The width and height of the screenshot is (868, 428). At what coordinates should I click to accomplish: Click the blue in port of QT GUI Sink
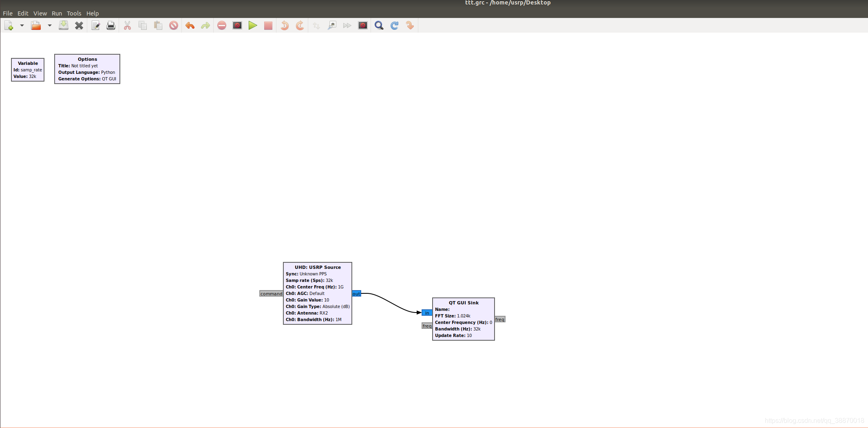(427, 313)
